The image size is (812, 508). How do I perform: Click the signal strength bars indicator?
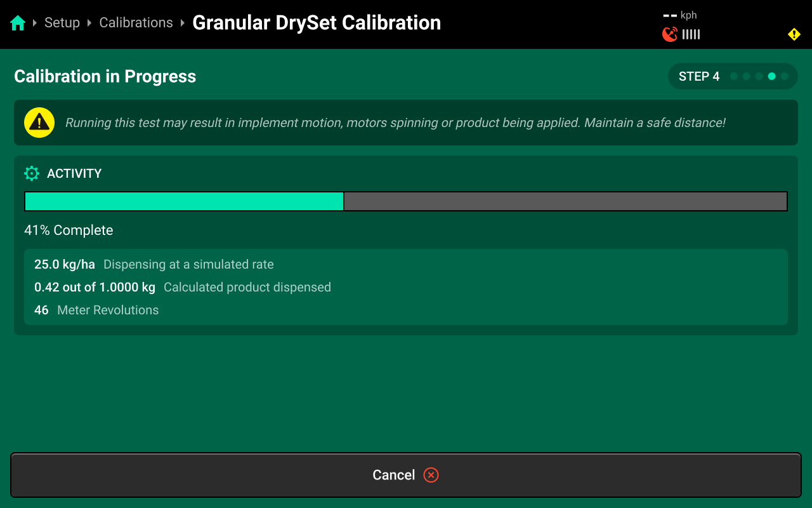click(691, 34)
